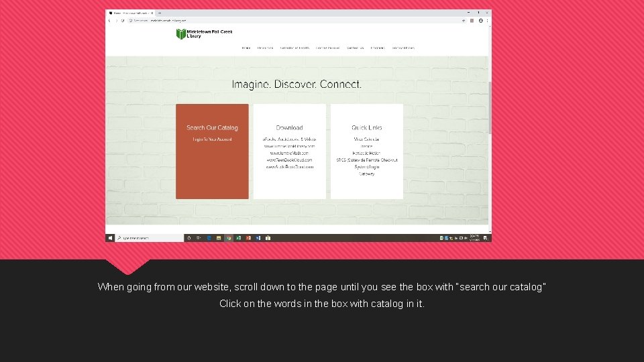Open the Excel taskbar icon

coord(238,238)
